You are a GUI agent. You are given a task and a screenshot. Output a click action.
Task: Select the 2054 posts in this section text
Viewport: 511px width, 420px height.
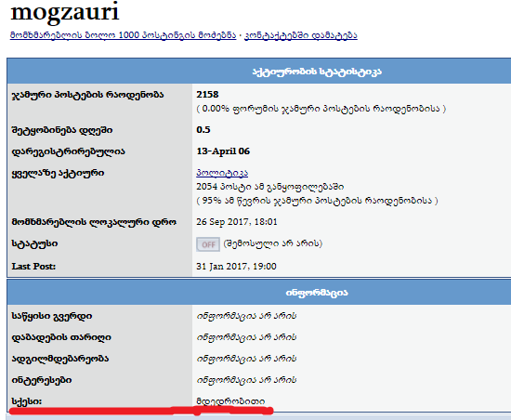coord(269,187)
